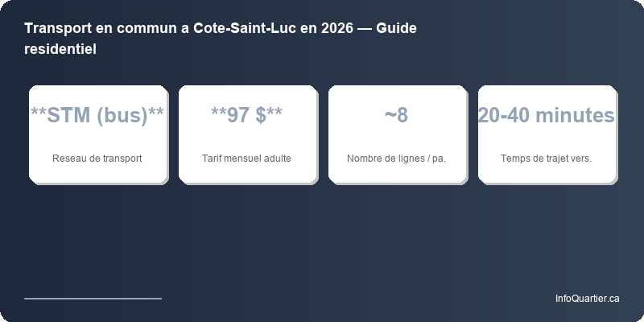
Task: Select the 'Temps de trajet vers.' label
Action: coord(546,158)
